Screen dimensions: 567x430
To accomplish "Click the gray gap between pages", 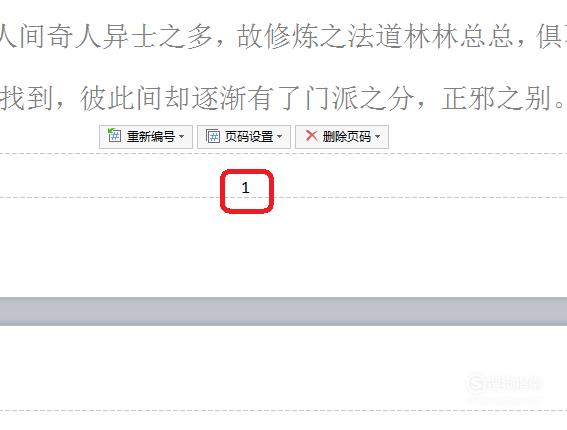I will click(284, 311).
